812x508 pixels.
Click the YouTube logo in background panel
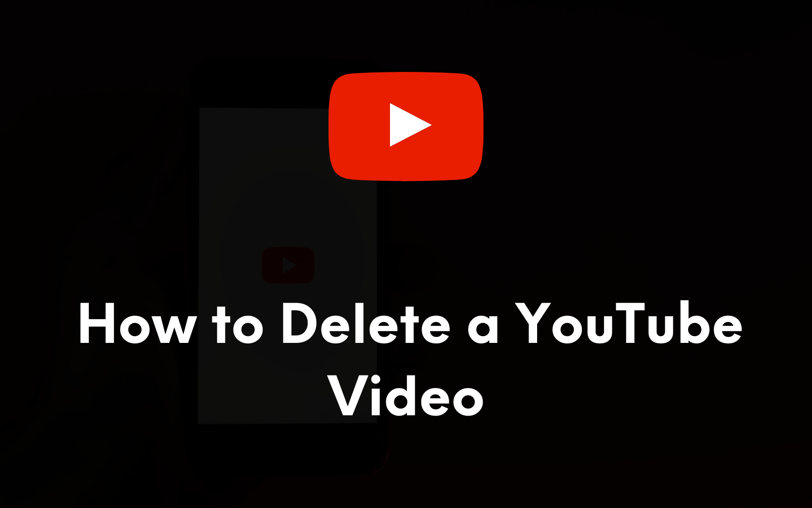(287, 264)
